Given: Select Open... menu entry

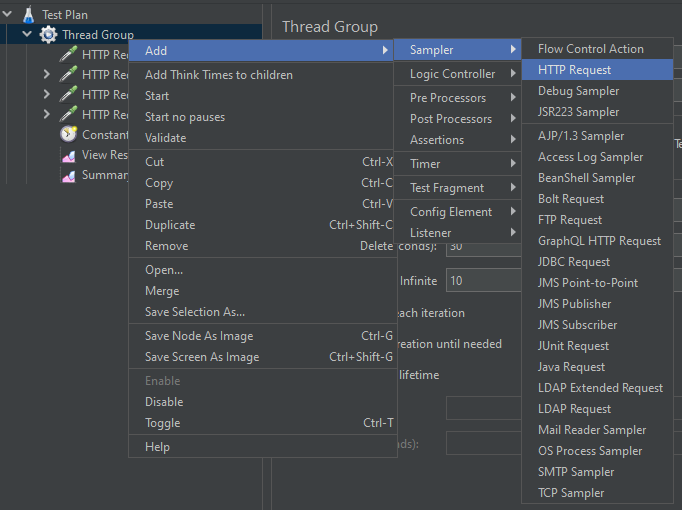Looking at the screenshot, I should coord(263,270).
